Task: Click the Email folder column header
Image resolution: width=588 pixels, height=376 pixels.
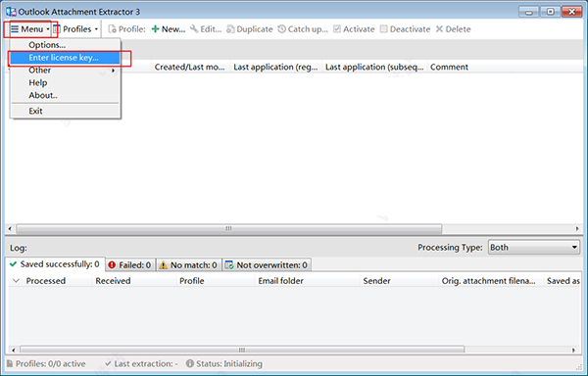Action: point(307,281)
